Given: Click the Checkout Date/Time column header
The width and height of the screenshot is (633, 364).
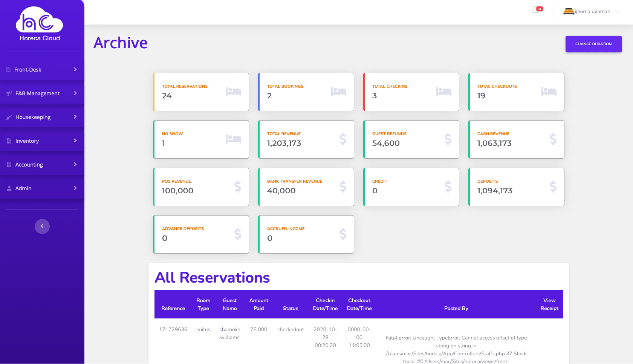Looking at the screenshot, I should pos(359,304).
